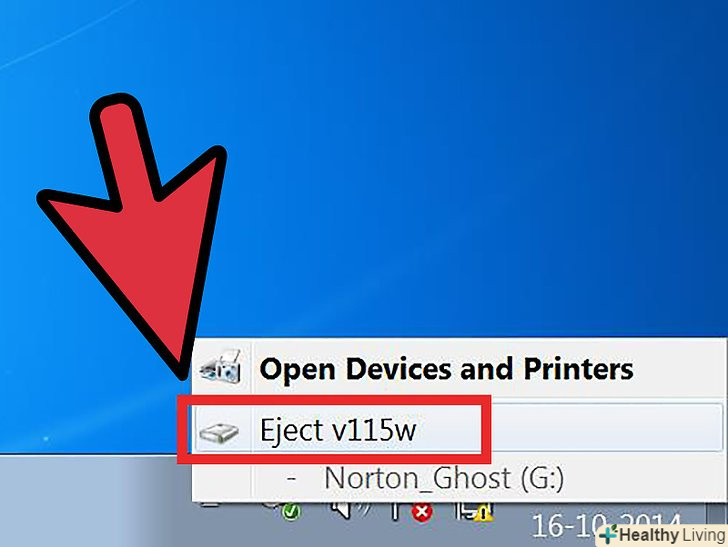Click the taskbar date 16-10-2014

click(604, 524)
